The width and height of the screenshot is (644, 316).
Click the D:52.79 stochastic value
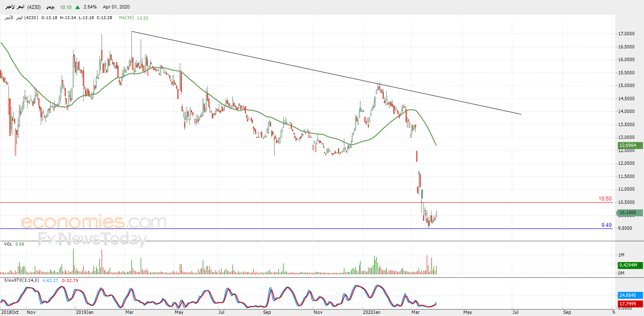[70, 280]
